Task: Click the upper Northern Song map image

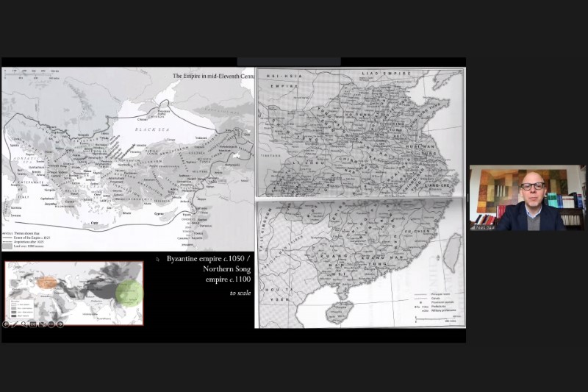Action: click(x=360, y=132)
